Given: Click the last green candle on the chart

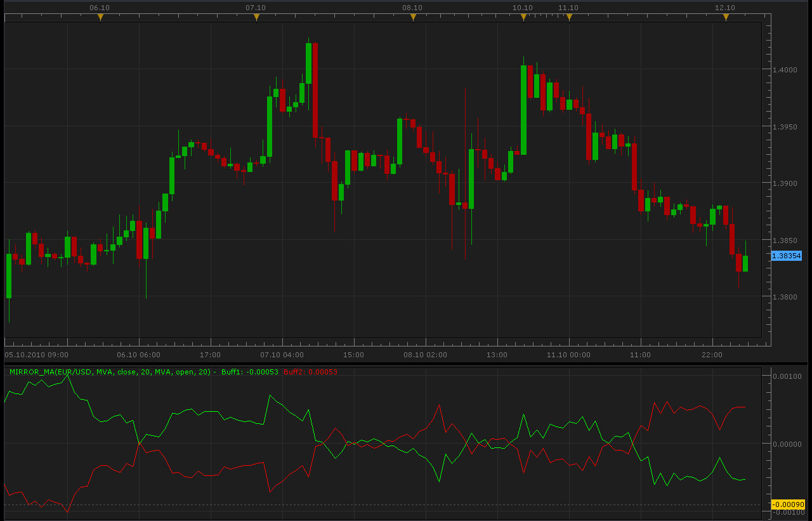Looking at the screenshot, I should tap(745, 263).
